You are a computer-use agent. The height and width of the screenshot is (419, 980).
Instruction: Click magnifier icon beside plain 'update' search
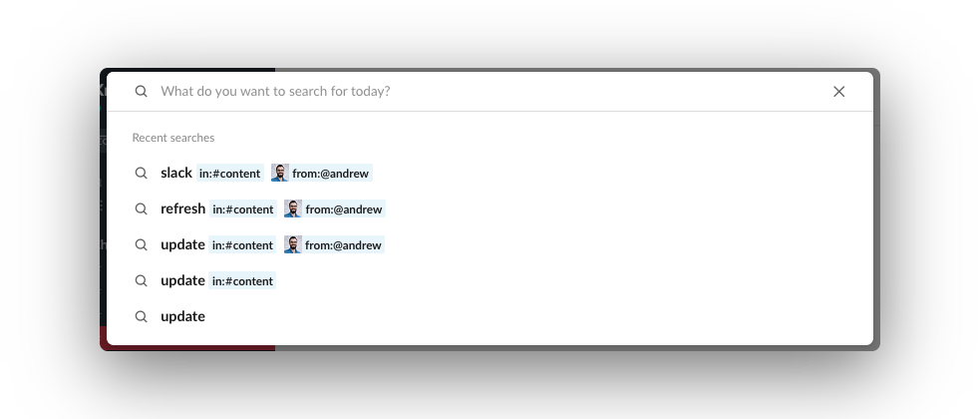[142, 316]
